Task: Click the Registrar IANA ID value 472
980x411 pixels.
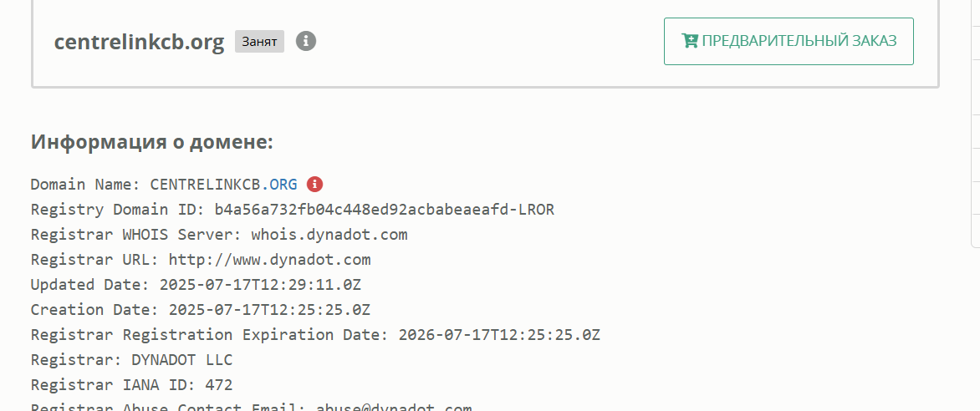Action: 218,385
